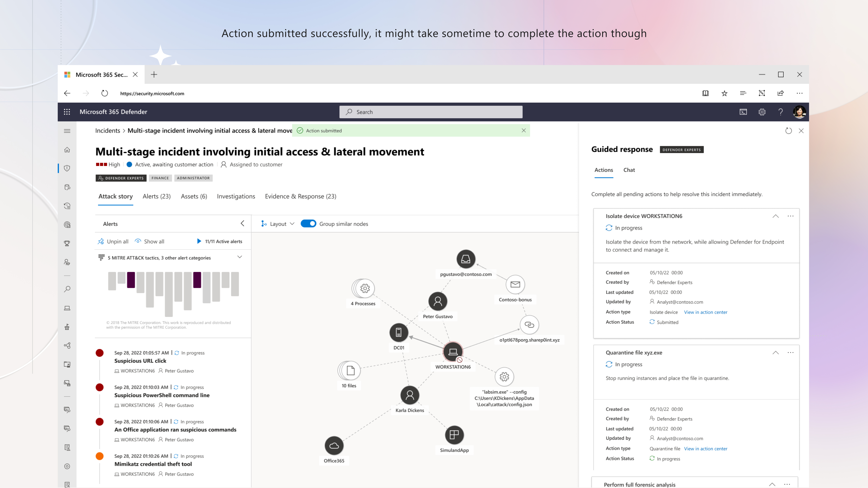Open Trophy icon in left sidebar

[x=67, y=243]
